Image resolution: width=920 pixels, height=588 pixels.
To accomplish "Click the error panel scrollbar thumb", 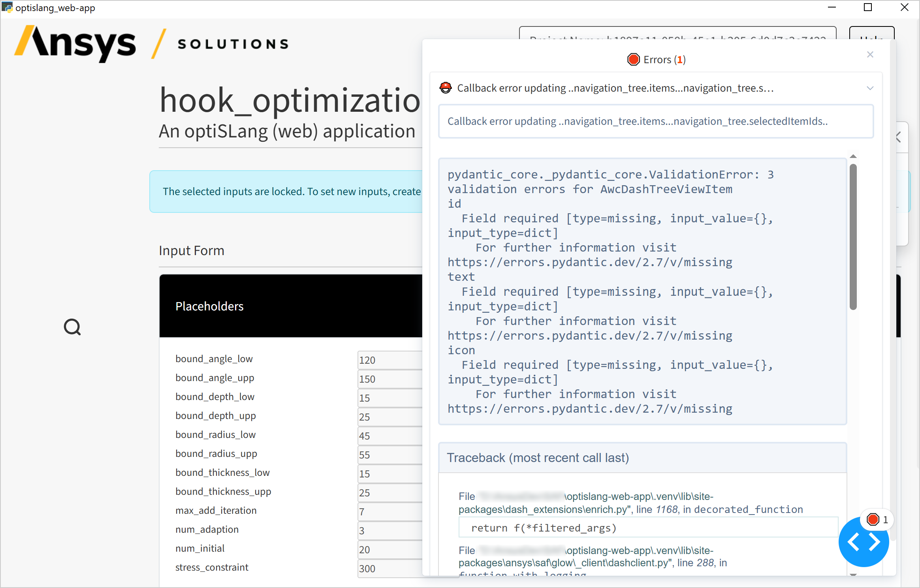I will pyautogui.click(x=853, y=237).
